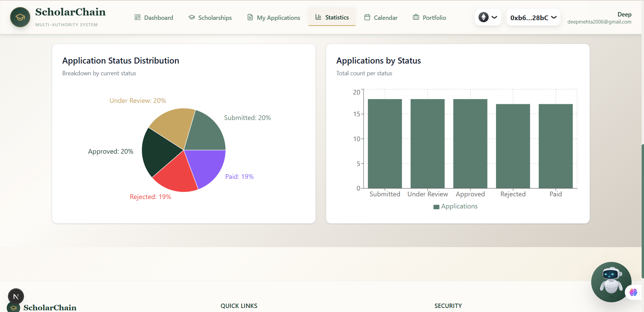Click the ScholarChain logo in the header
This screenshot has width=644, height=312.
[x=20, y=17]
